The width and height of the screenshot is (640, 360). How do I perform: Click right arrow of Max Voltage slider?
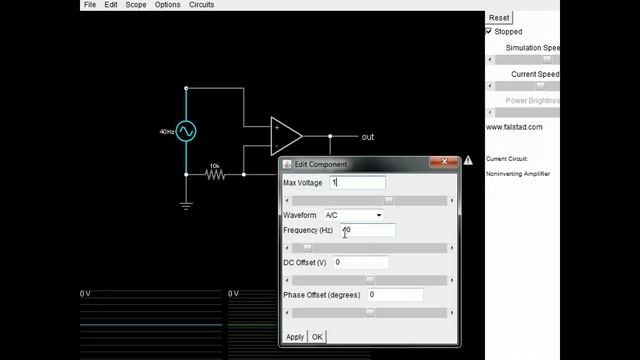452,200
